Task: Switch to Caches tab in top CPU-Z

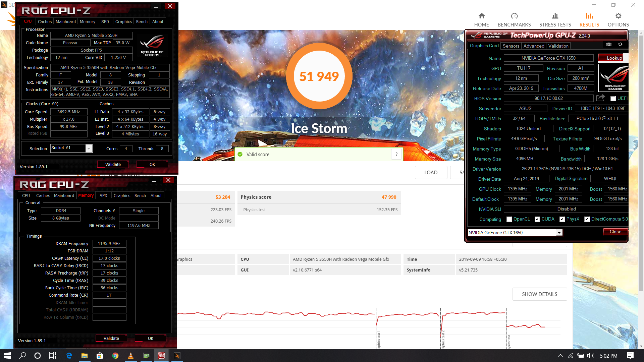Action: point(45,21)
